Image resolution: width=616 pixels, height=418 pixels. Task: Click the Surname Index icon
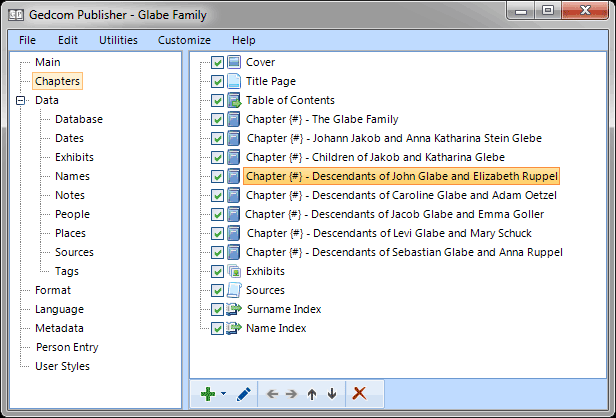[x=234, y=309]
